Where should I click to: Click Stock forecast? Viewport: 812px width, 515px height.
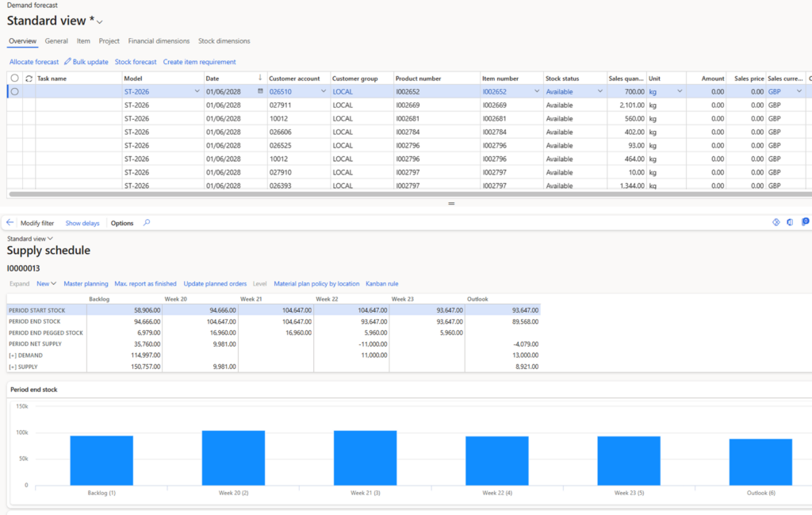pyautogui.click(x=136, y=62)
